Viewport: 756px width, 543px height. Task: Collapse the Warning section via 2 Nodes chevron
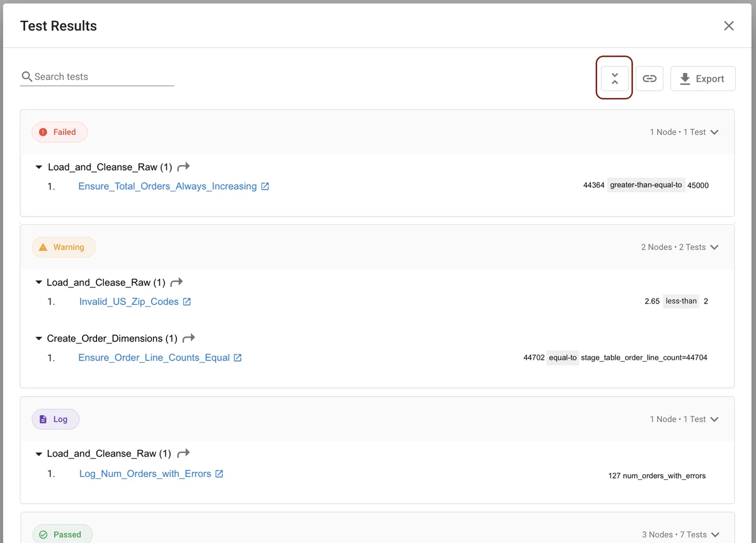[714, 248]
